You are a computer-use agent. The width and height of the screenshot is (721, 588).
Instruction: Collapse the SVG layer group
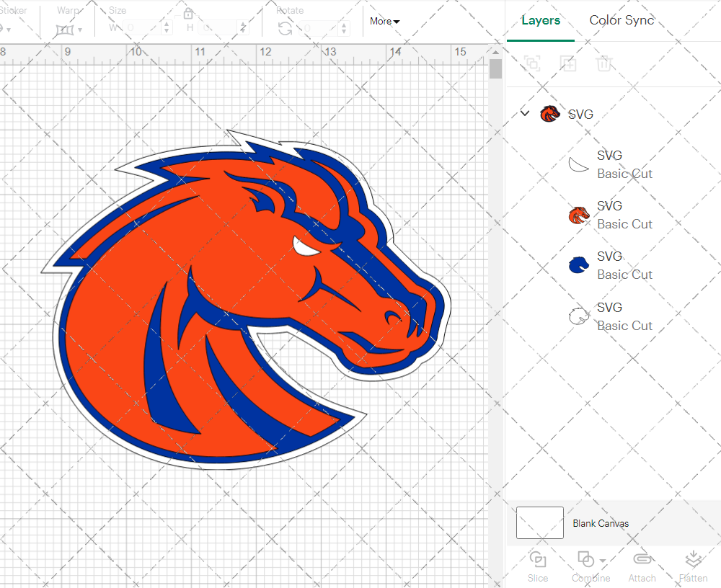[525, 113]
